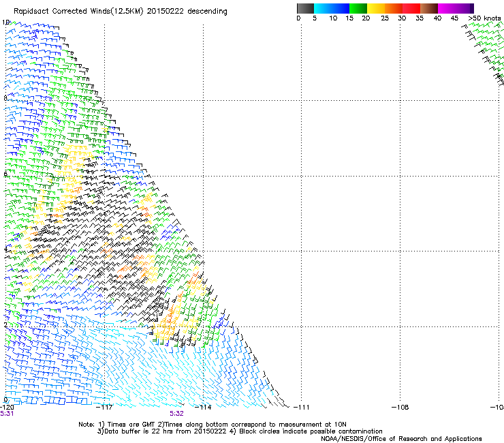This screenshot has height=443, width=504.
Task: Click the '35' label under the color bar
Action: 420,18
